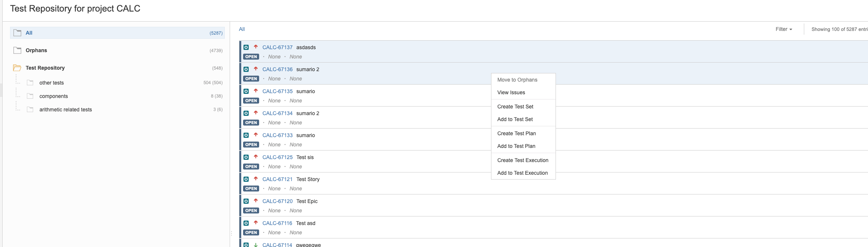
Task: Click the open Test Repository folder icon
Action: point(17,68)
